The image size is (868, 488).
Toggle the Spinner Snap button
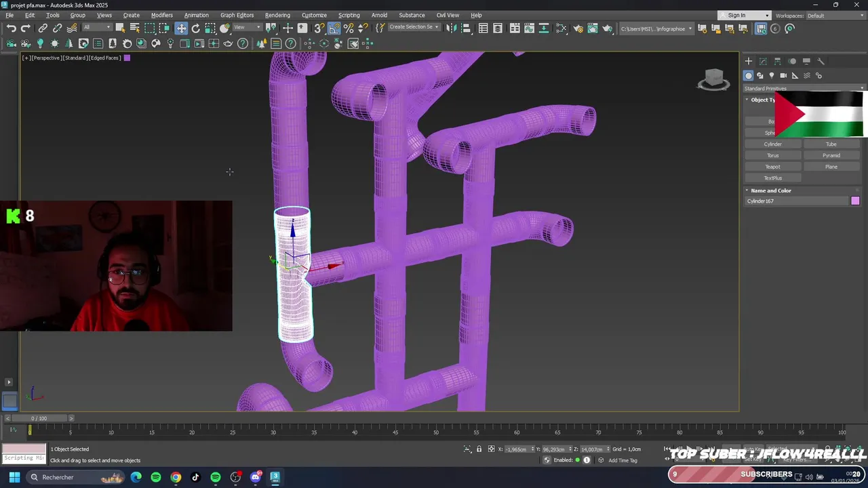(x=363, y=28)
